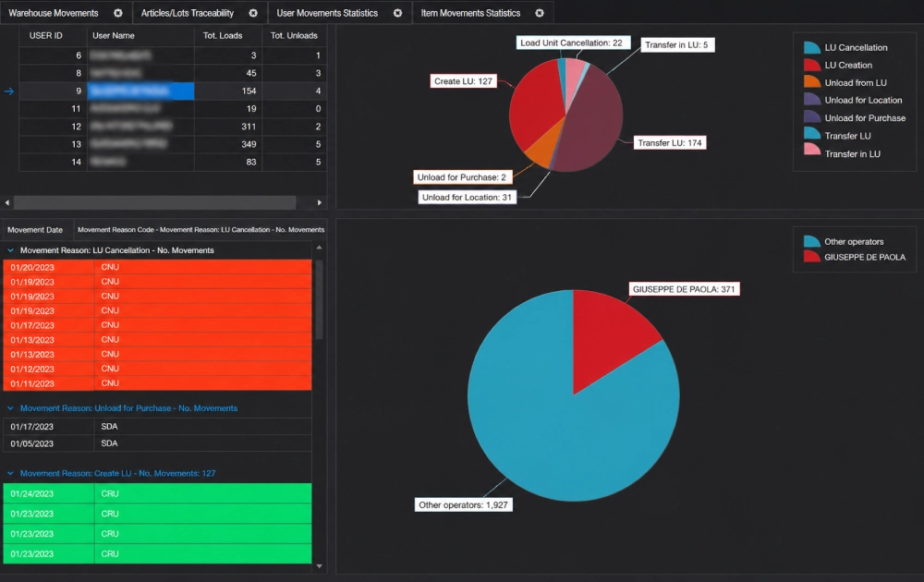The width and height of the screenshot is (924, 582).
Task: Click the user grid horizontal scrollbar thumb
Action: (155, 202)
